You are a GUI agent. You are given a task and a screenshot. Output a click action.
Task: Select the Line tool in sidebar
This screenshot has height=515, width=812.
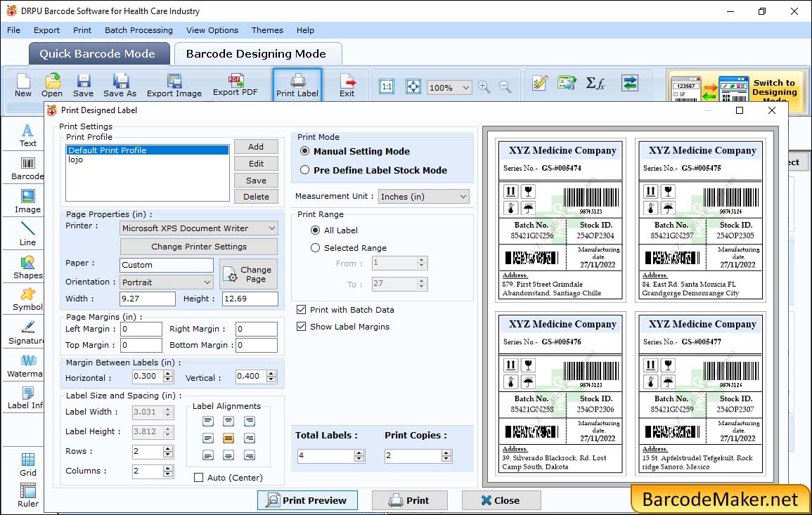[28, 234]
